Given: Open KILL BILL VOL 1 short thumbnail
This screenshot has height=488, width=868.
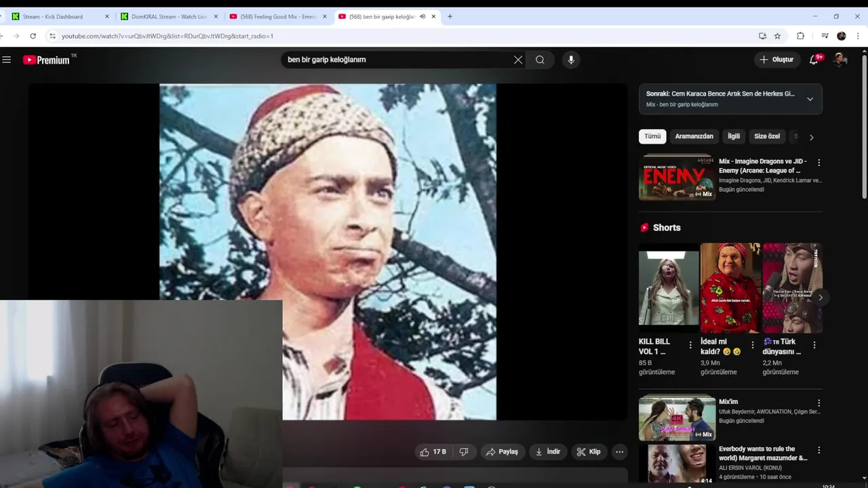Looking at the screenshot, I should point(669,288).
